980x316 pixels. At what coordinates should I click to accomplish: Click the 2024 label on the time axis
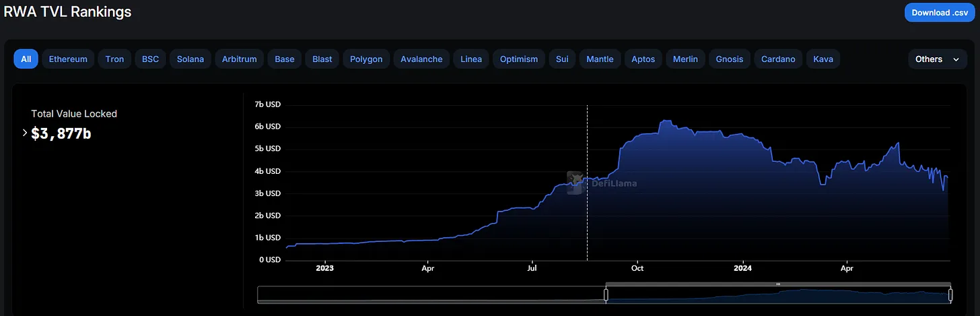pos(742,268)
